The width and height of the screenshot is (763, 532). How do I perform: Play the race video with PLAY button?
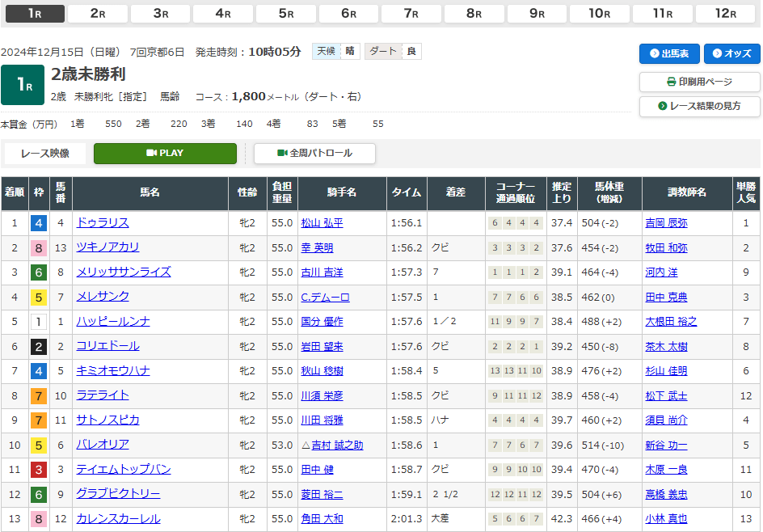[165, 154]
